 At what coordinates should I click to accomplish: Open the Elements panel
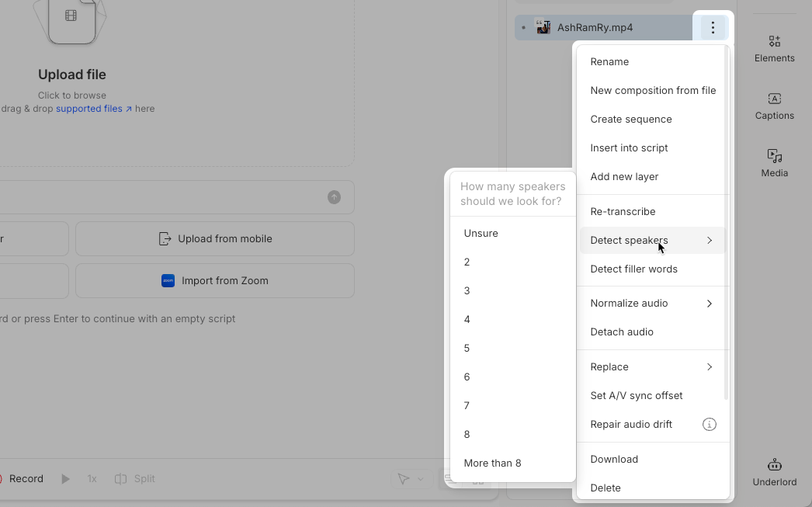point(774,48)
